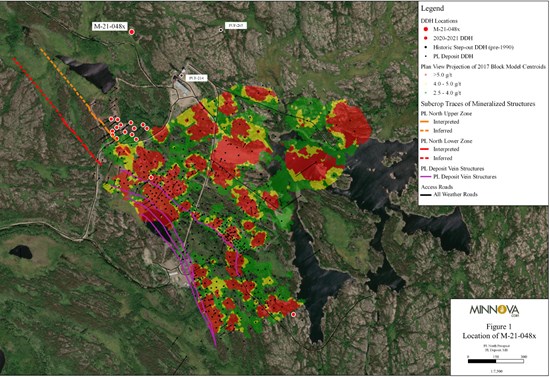Viewport: 550px width, 377px height.
Task: Click the 2020-2021 DDH legend symbol
Action: click(x=426, y=38)
